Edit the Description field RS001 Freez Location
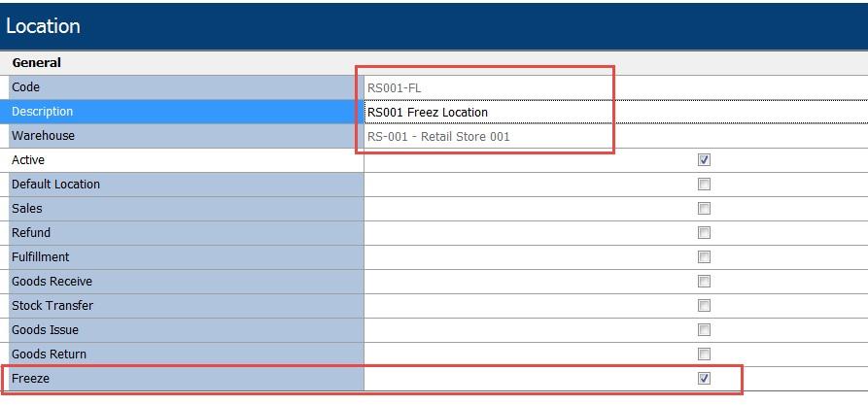This screenshot has width=868, height=405. 615,112
